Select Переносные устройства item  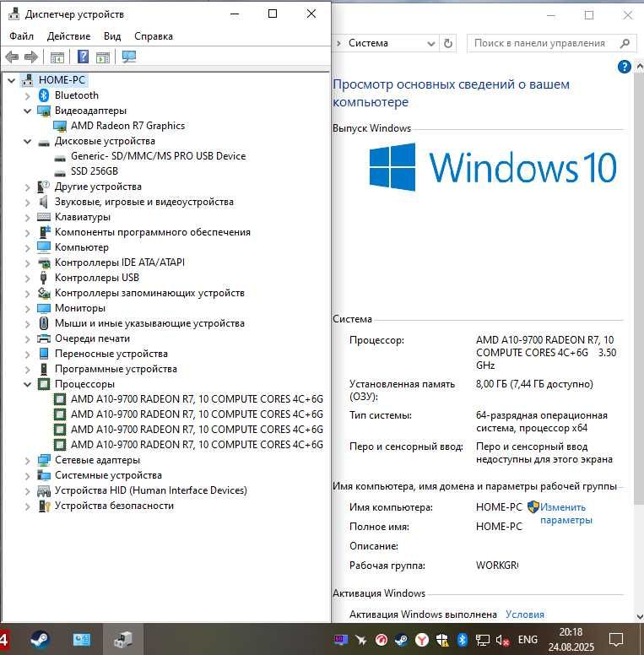pyautogui.click(x=111, y=354)
